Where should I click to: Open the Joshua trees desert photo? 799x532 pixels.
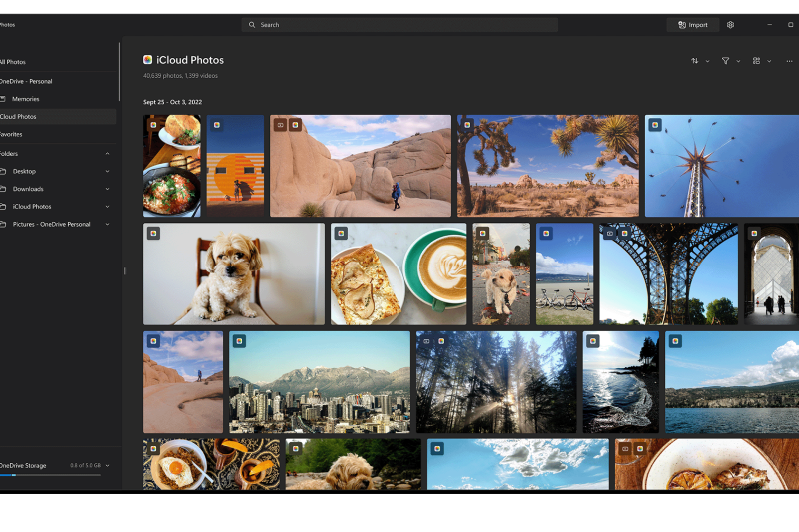click(547, 166)
